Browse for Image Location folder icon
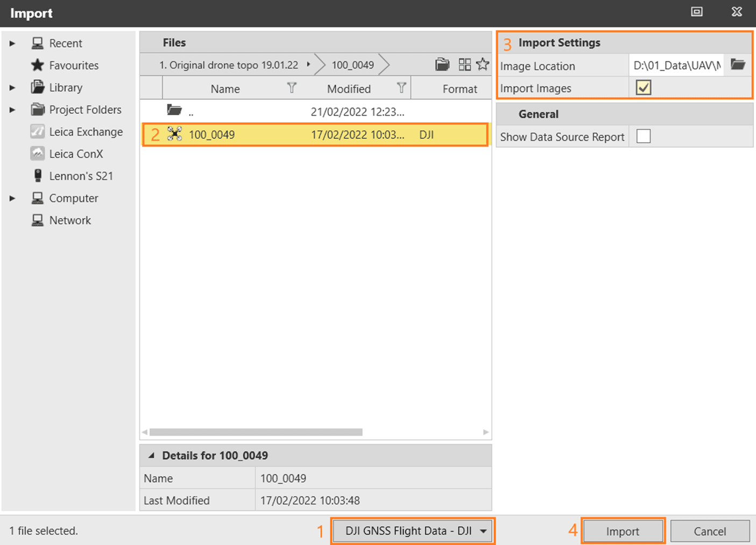Screen dimensions: 756x545 (x=738, y=65)
